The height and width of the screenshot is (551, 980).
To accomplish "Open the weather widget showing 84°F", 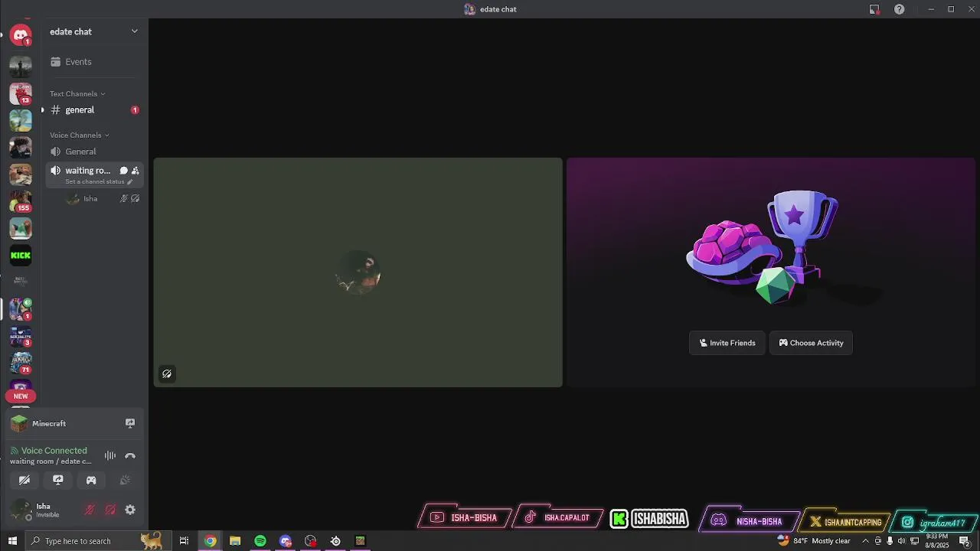I will click(814, 541).
